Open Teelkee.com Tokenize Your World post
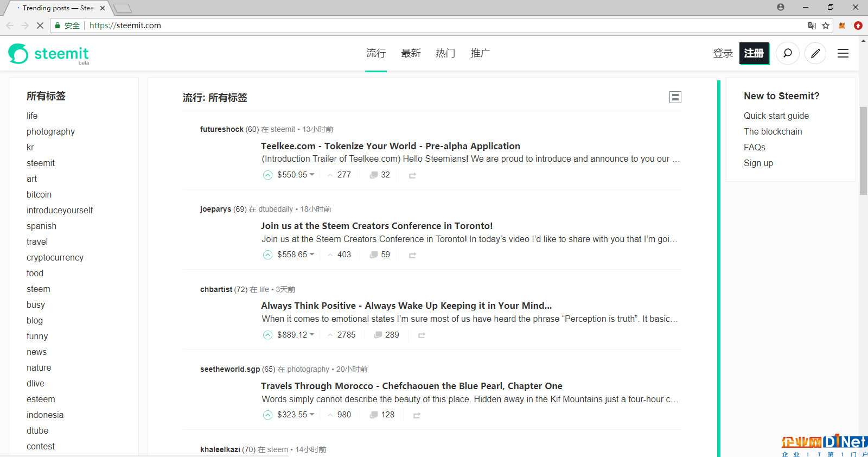Viewport: 868px width, 457px height. [x=391, y=146]
